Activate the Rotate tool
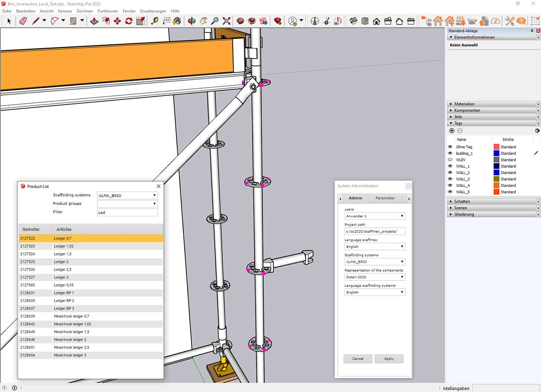The image size is (541, 392). coord(129,21)
